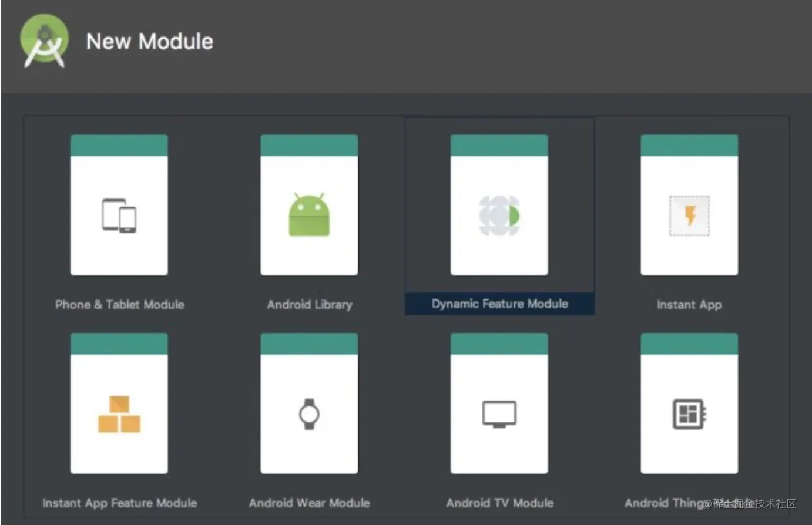
Task: Click the Android Studio logo in header
Action: tap(45, 41)
